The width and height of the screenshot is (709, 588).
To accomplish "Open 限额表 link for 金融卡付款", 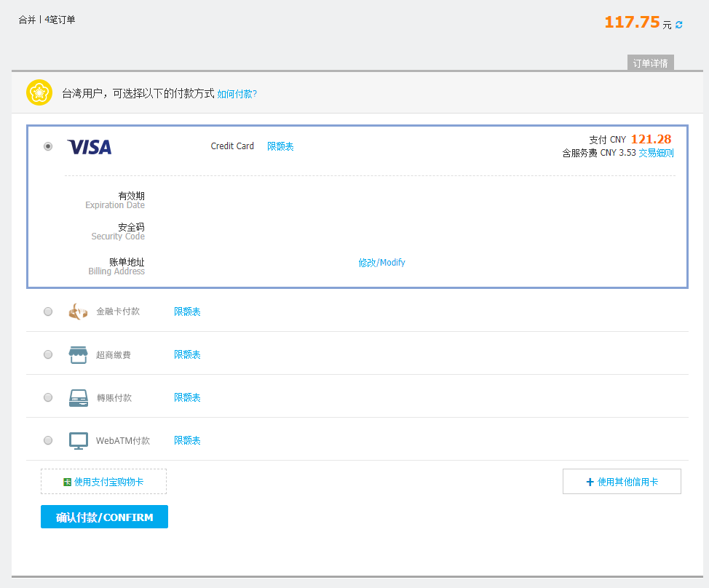I will (187, 311).
